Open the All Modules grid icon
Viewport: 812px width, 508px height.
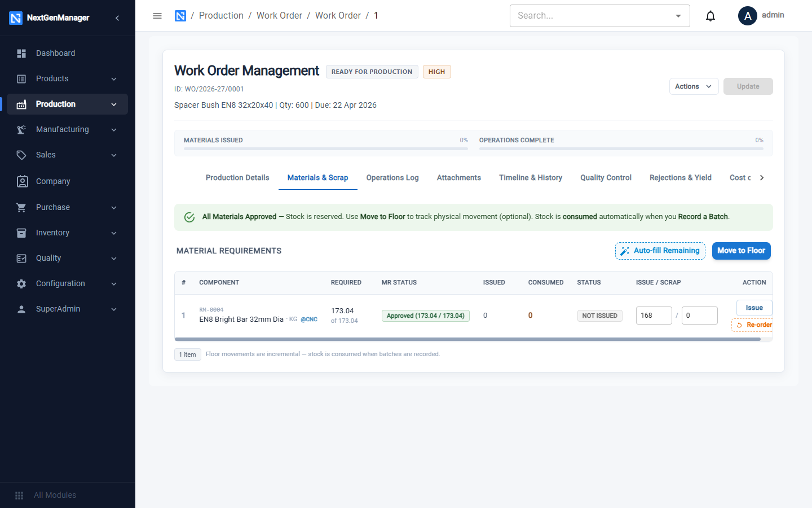[x=19, y=495]
